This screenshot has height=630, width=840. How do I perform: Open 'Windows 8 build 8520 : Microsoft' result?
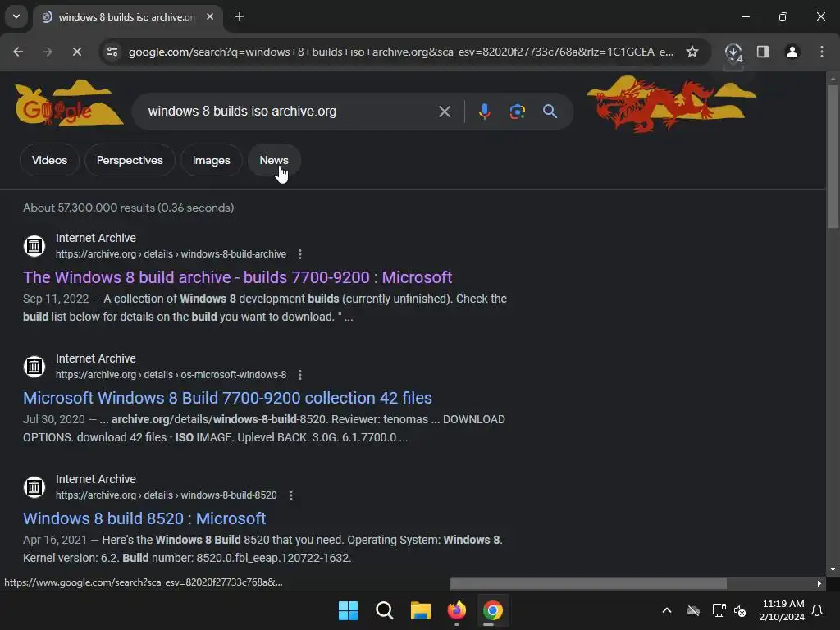144,518
